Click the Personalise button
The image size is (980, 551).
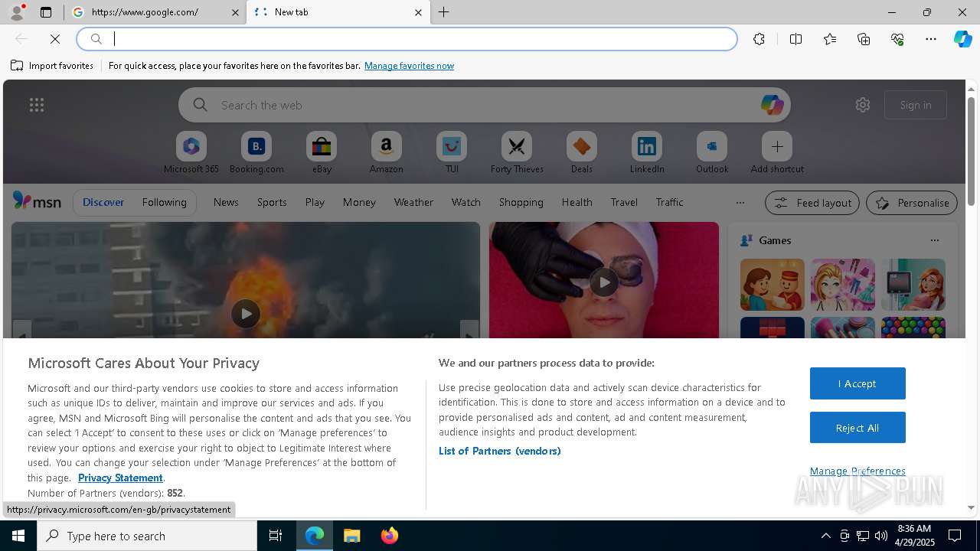(912, 203)
